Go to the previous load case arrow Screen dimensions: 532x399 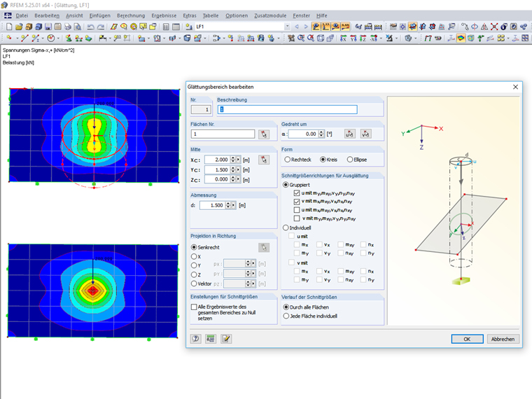pyautogui.click(x=297, y=27)
